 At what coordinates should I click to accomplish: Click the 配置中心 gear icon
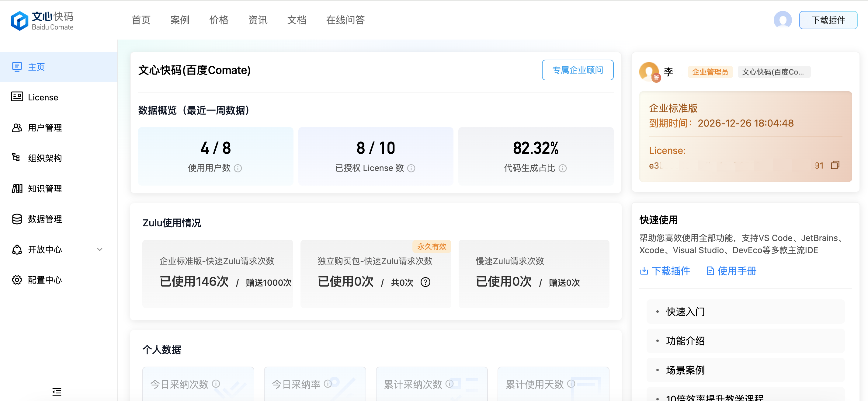[x=17, y=280]
